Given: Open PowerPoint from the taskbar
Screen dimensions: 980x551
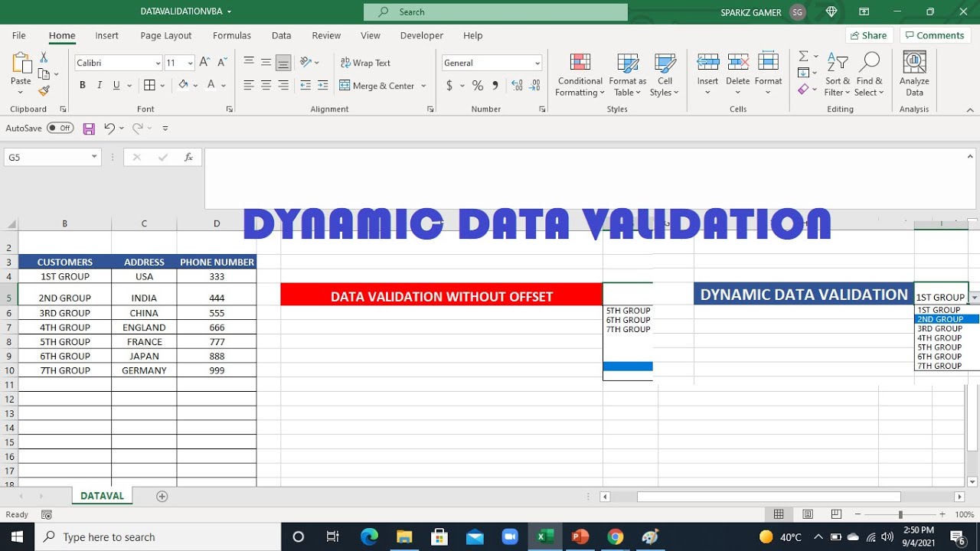Looking at the screenshot, I should point(580,536).
